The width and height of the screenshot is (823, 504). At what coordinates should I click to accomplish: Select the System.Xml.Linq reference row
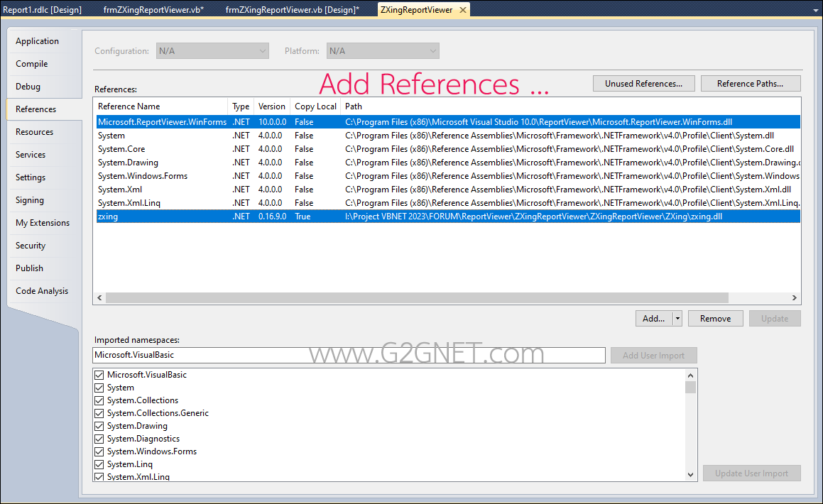(x=448, y=203)
